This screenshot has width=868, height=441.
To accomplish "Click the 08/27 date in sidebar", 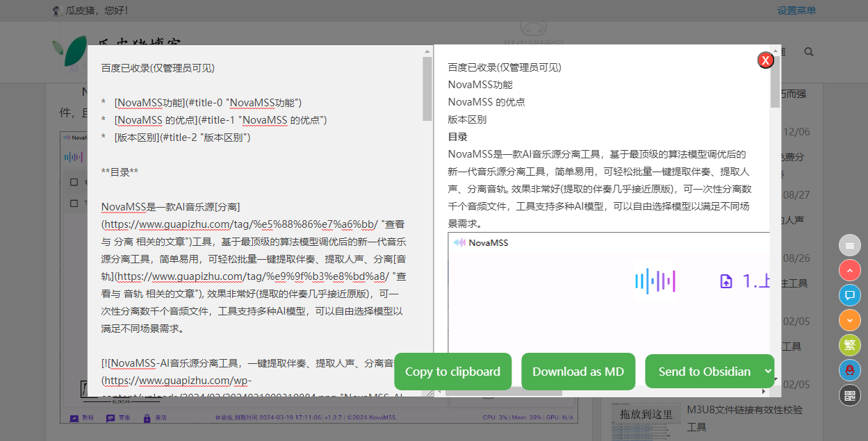I will point(796,195).
